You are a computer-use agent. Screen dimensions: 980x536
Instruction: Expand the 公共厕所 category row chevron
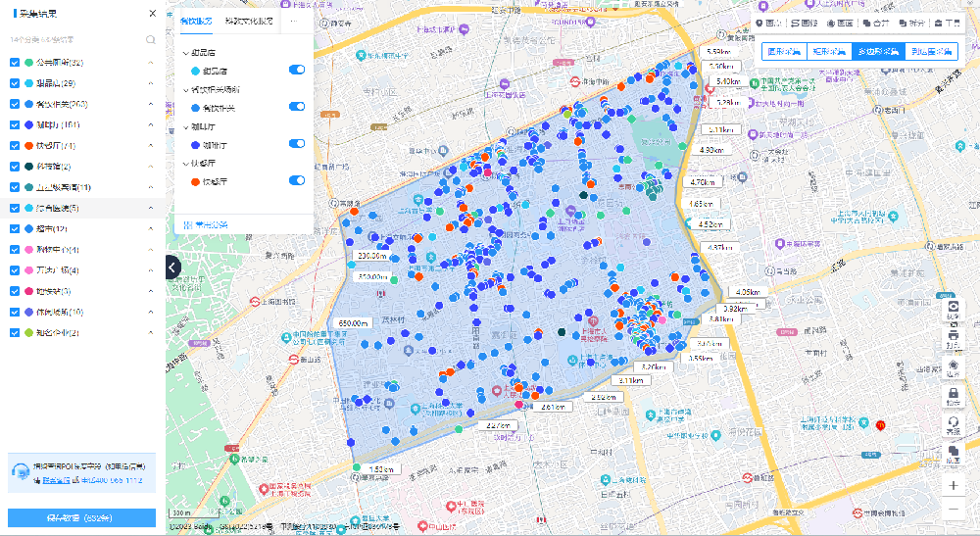[x=151, y=63]
